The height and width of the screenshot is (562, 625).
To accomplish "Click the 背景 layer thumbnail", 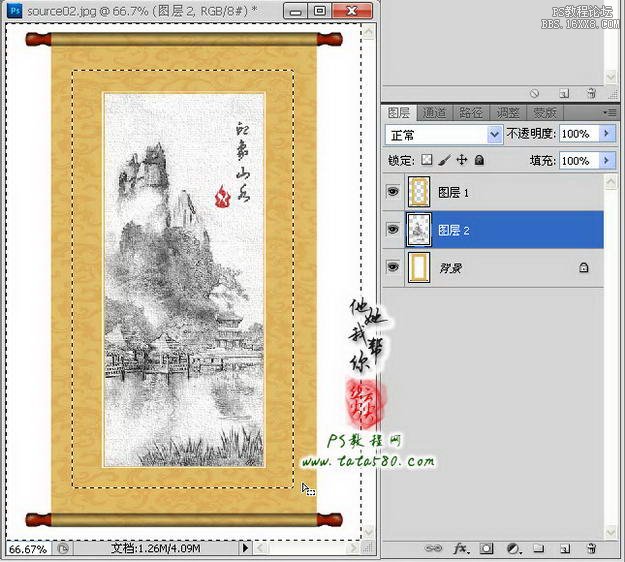I will pos(419,267).
